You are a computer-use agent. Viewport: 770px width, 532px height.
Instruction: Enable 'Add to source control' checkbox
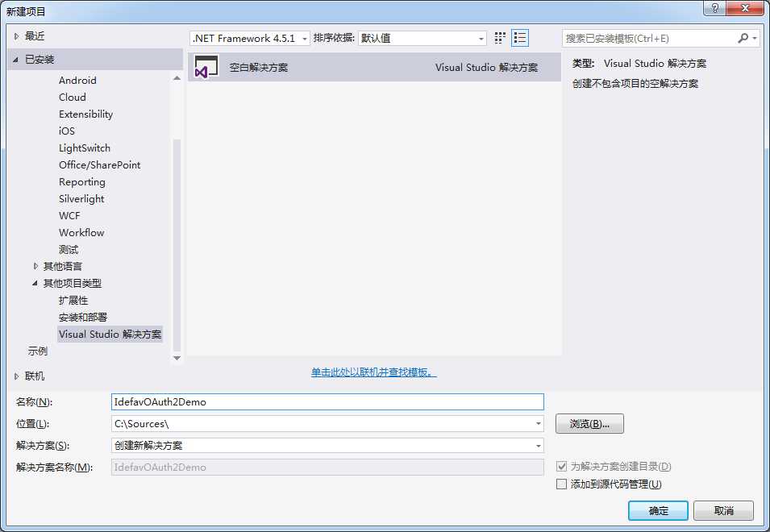562,484
